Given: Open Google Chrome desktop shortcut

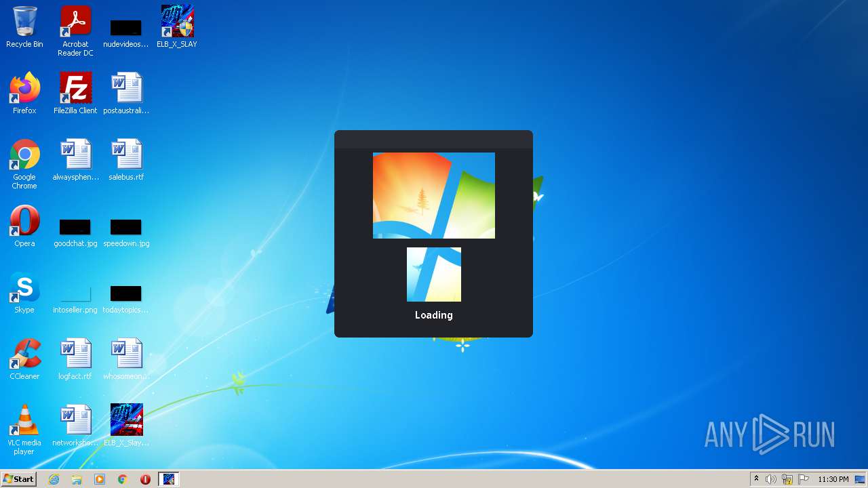Looking at the screenshot, I should [x=24, y=164].
